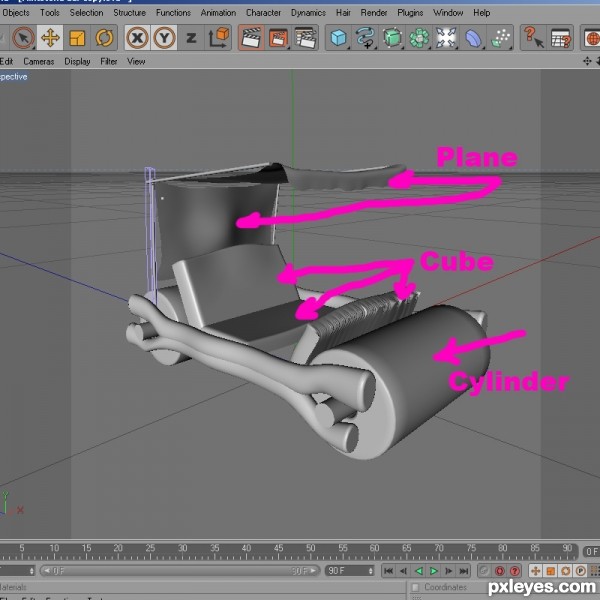The image size is (600, 600).
Task: Open Render Settings clapperboard icon
Action: tap(305, 38)
